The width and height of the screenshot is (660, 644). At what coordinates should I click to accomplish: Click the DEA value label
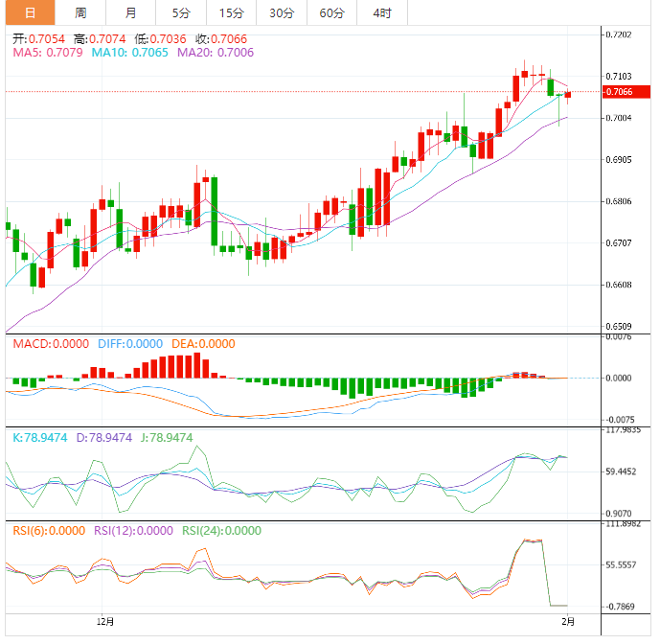[x=202, y=344]
